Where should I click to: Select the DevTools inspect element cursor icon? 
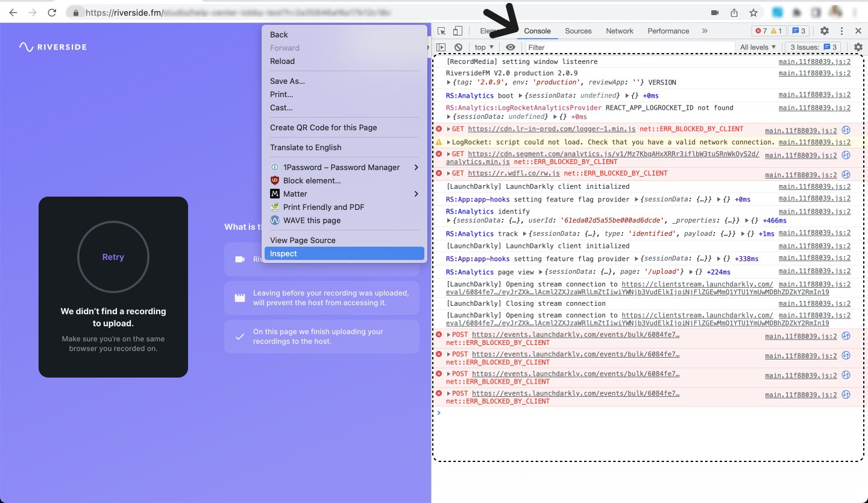[x=442, y=31]
